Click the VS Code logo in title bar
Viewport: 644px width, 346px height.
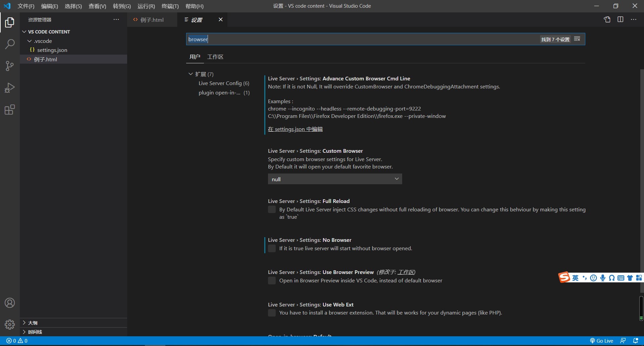[x=7, y=6]
